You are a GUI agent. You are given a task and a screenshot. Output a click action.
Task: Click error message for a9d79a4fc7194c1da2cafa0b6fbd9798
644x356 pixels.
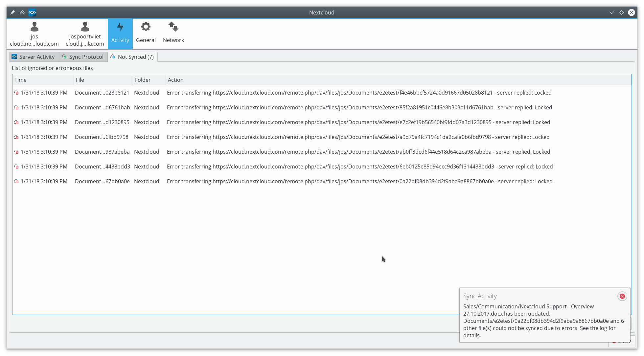(358, 137)
